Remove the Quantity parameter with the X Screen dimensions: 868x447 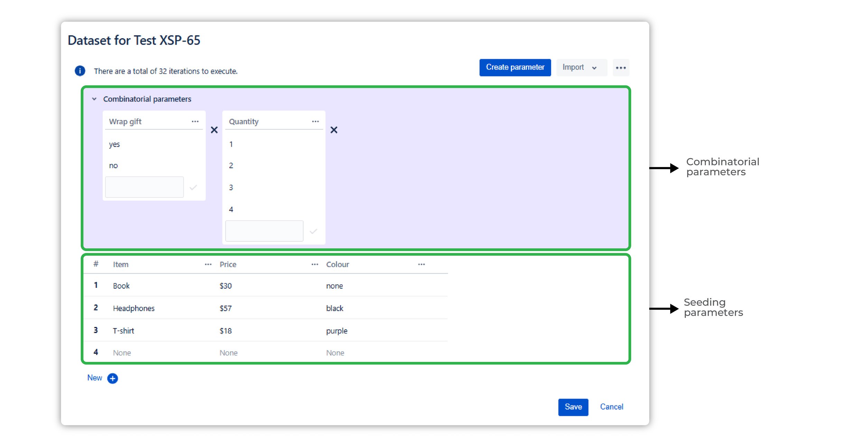pyautogui.click(x=334, y=130)
